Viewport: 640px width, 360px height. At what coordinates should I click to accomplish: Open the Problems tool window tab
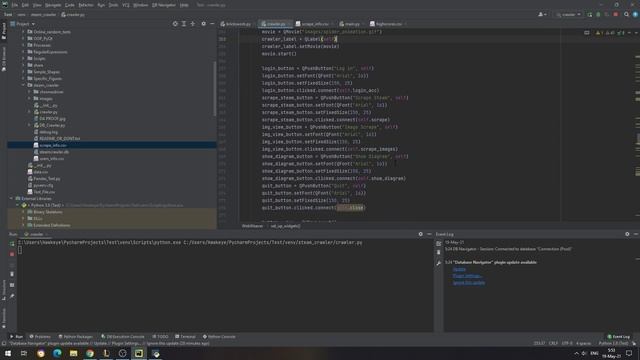click(40, 337)
